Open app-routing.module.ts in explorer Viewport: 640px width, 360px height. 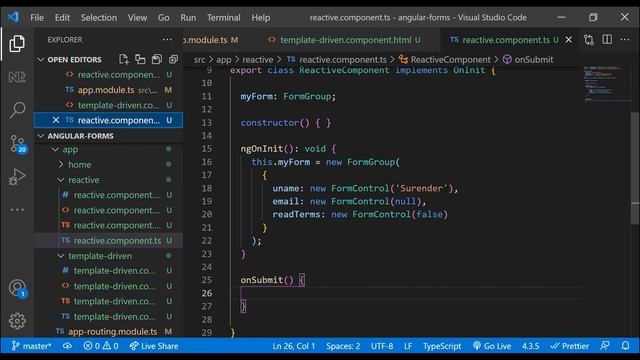pyautogui.click(x=109, y=331)
